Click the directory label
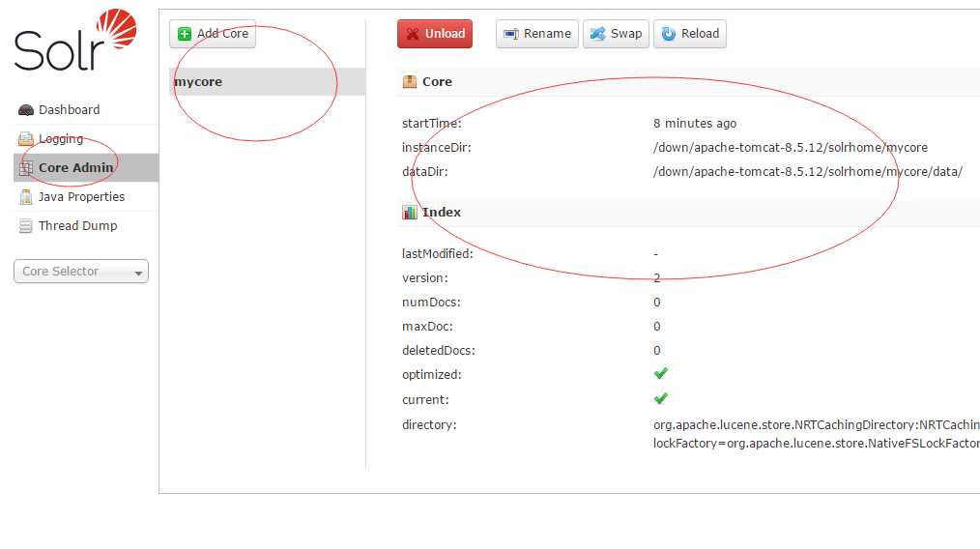This screenshot has height=549, width=980. (x=429, y=425)
